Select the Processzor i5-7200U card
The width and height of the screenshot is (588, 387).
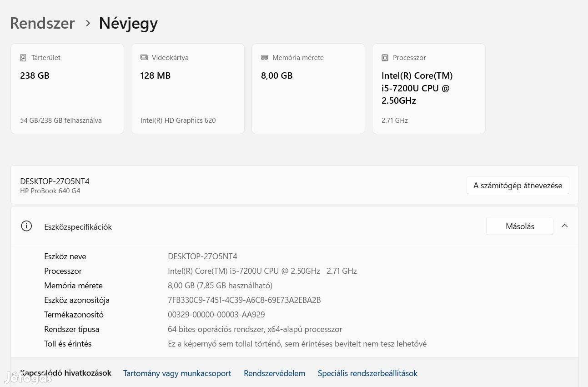(429, 89)
